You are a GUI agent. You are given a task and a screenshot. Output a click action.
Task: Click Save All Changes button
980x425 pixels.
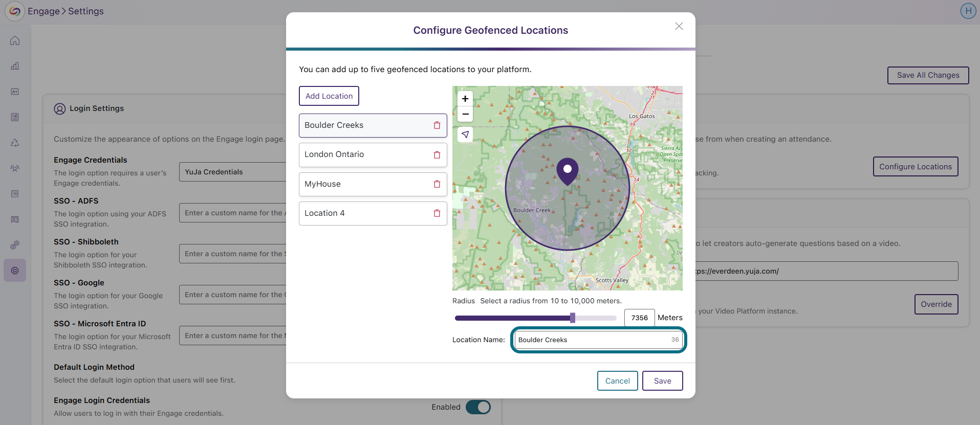[x=928, y=75]
